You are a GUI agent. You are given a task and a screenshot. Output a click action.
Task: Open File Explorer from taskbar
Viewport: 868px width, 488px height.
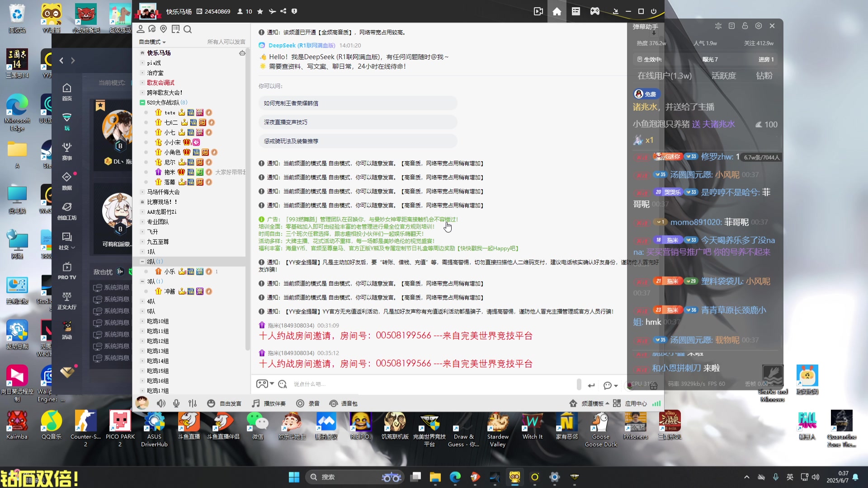(x=435, y=477)
